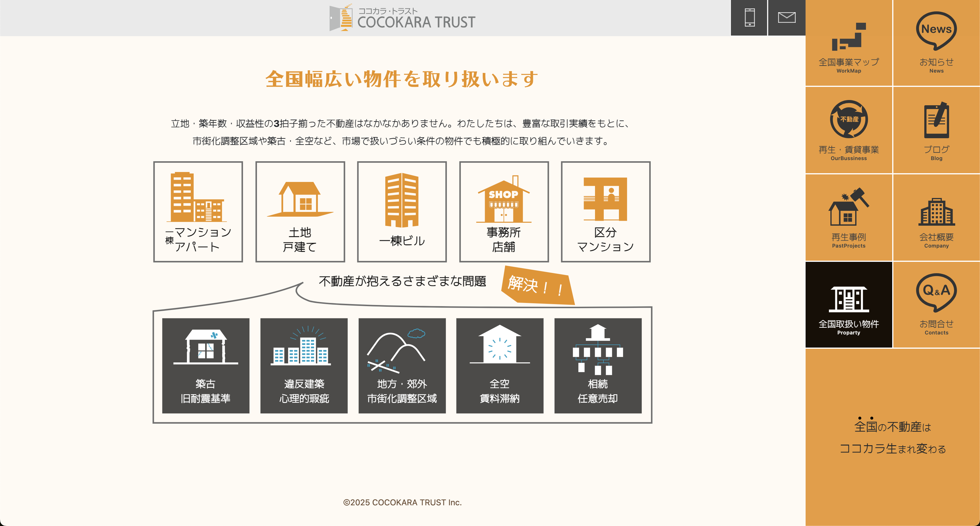The height and width of the screenshot is (526, 980).
Task: Open the 全国事業マップ WorkMap tile
Action: pos(848,43)
